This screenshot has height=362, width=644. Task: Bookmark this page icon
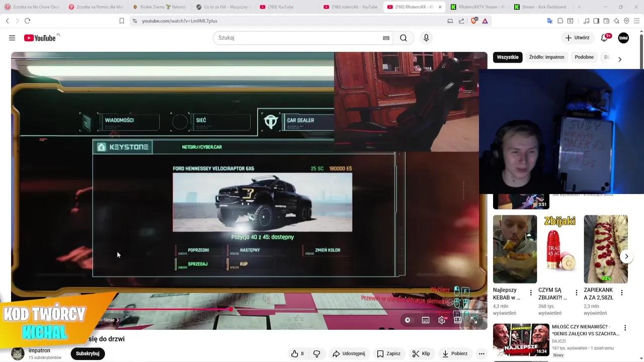coord(121,21)
